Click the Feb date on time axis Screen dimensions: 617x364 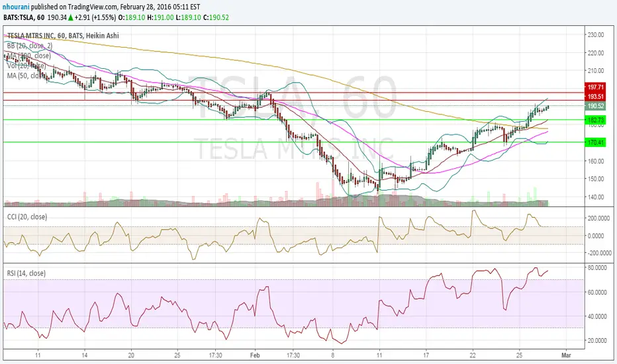(255, 355)
